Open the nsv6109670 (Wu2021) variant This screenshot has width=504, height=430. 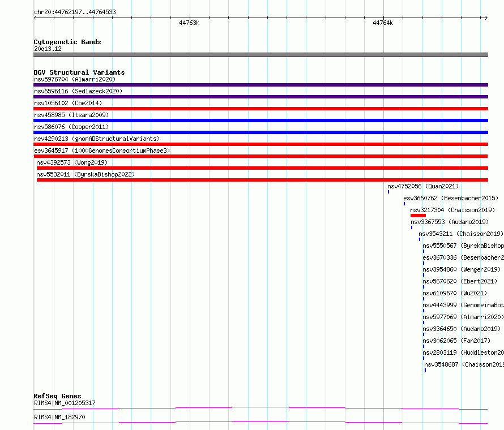click(x=455, y=293)
